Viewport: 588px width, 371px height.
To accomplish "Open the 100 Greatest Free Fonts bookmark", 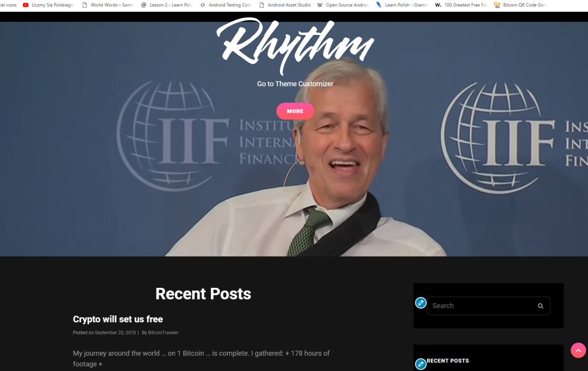I will pyautogui.click(x=461, y=5).
